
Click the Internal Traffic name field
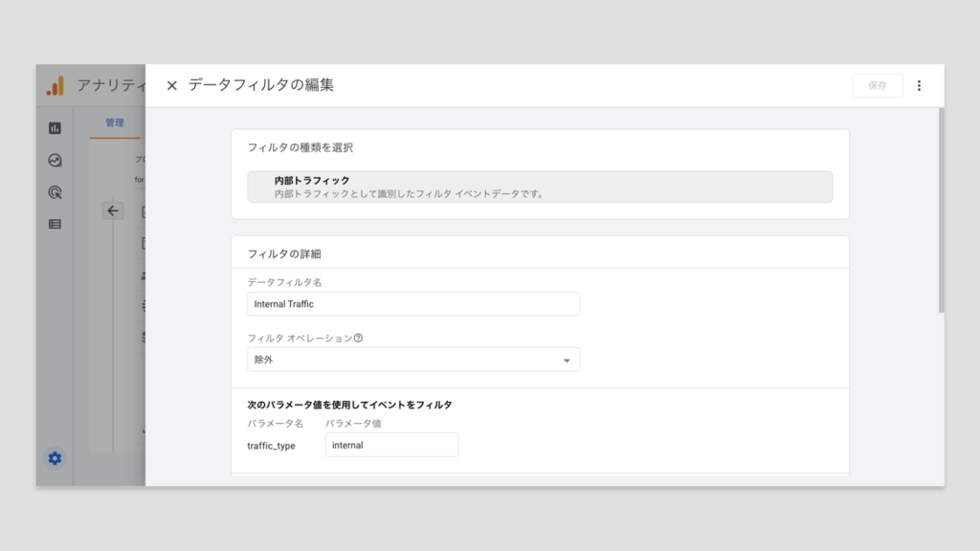[412, 304]
